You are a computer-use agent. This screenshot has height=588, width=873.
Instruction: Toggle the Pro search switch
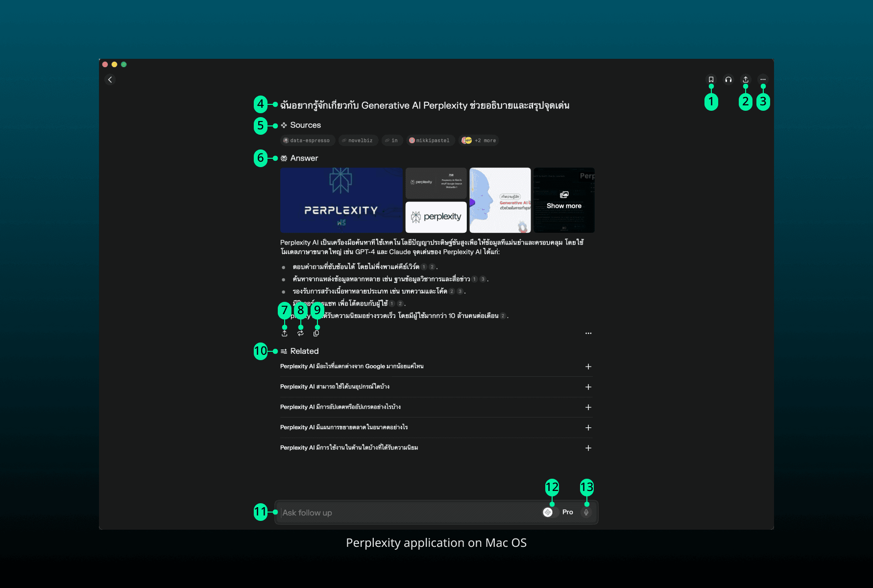click(551, 512)
